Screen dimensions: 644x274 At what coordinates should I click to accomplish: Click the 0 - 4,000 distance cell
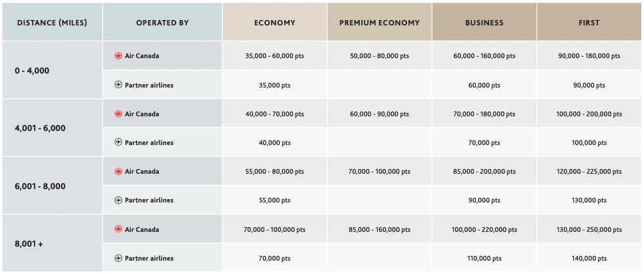tap(32, 70)
